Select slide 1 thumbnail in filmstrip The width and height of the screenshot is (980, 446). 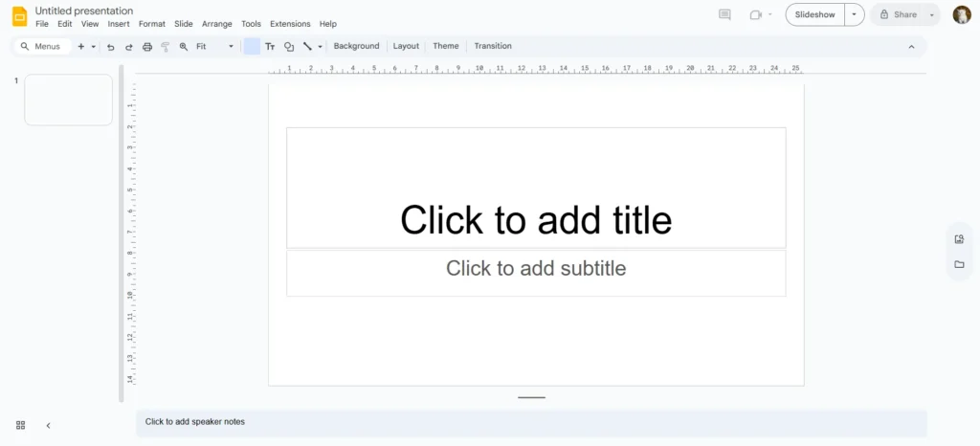pyautogui.click(x=68, y=100)
